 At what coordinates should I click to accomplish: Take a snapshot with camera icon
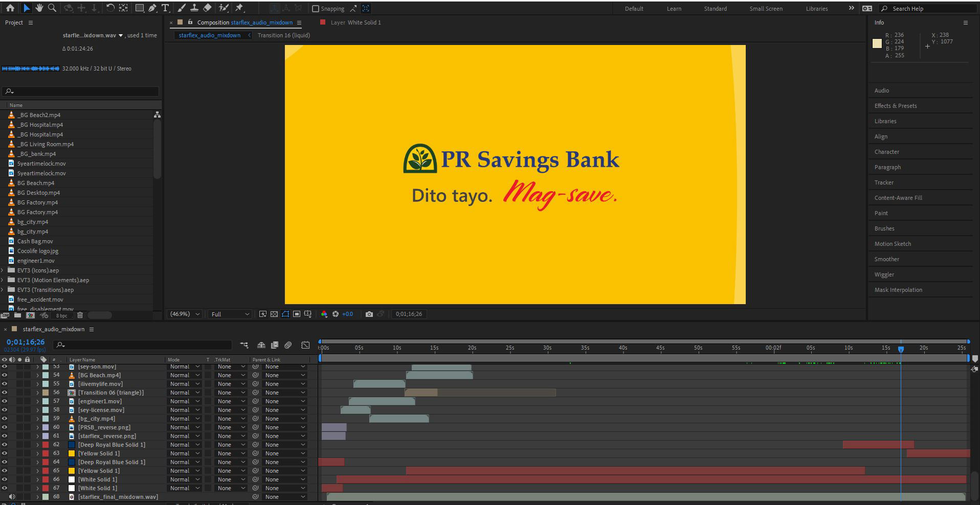pyautogui.click(x=369, y=314)
